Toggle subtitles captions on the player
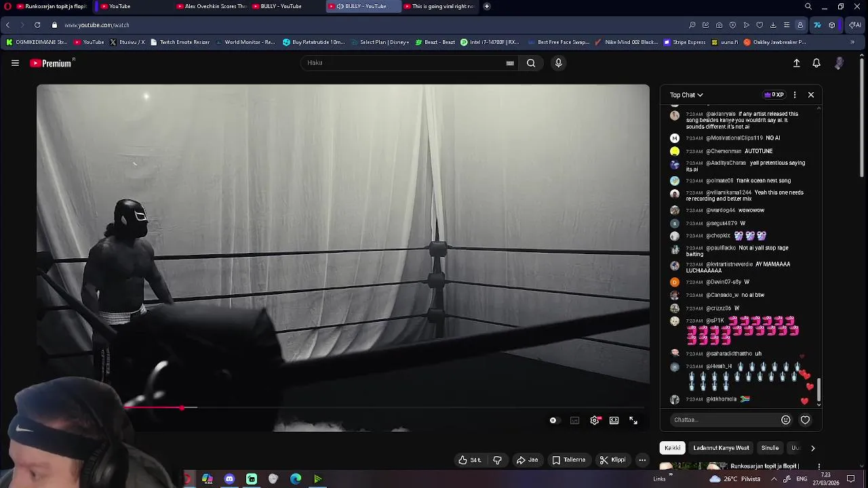This screenshot has width=868, height=488. (x=575, y=420)
